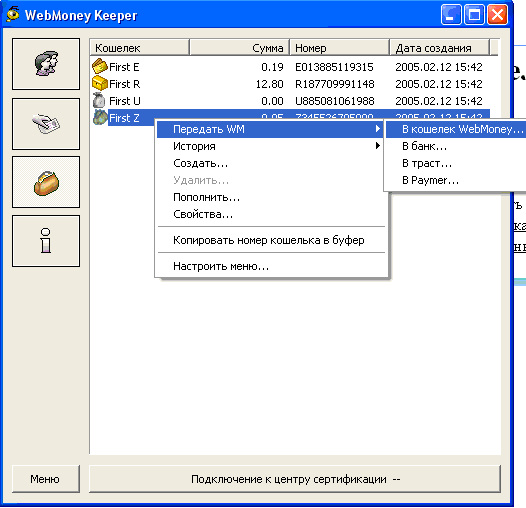Screen dimensions: 526x508
Task: Click the 12.80 amount cell
Action: (270, 84)
